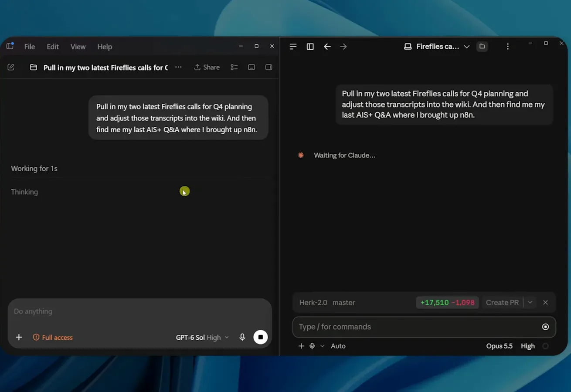Open the Edit menu

(x=53, y=47)
